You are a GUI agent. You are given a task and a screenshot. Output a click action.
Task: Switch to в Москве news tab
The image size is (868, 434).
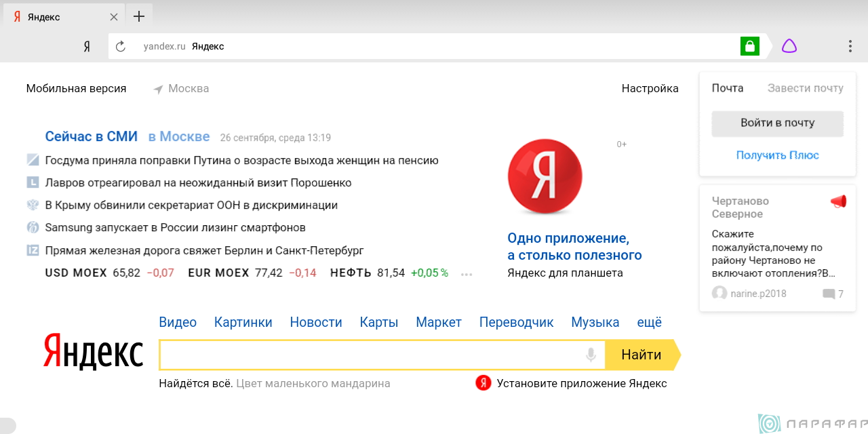tap(179, 136)
